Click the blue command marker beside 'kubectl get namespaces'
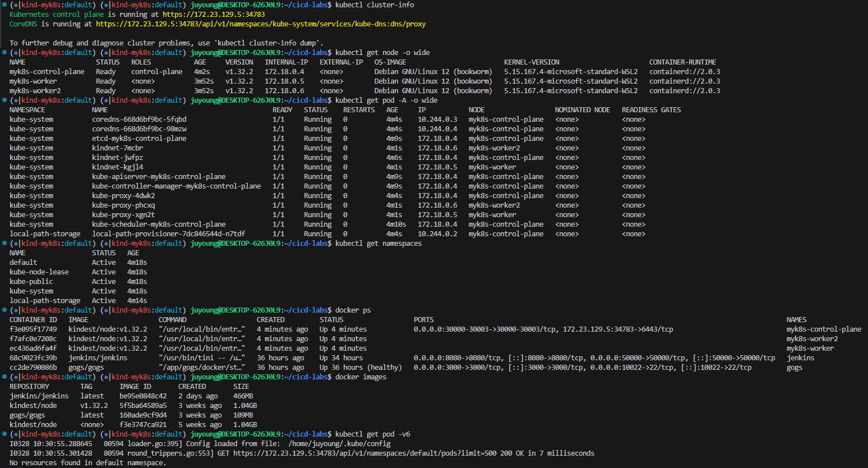This screenshot has width=868, height=468. pos(4,243)
